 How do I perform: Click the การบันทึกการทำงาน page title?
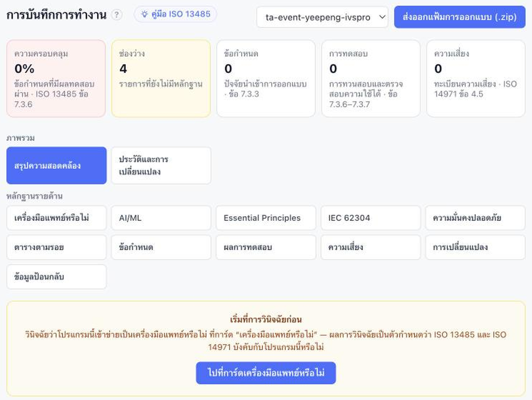[56, 15]
